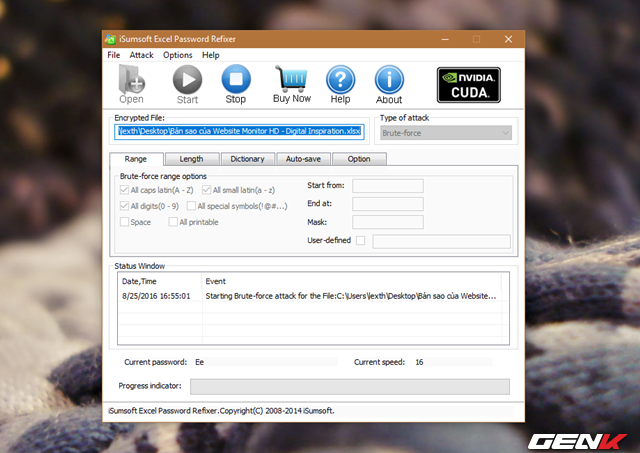Open the File menu

click(113, 55)
